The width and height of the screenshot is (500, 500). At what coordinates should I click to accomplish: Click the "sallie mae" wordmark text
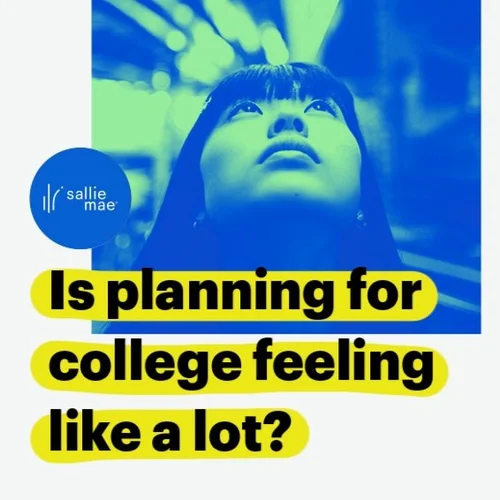[x=91, y=200]
